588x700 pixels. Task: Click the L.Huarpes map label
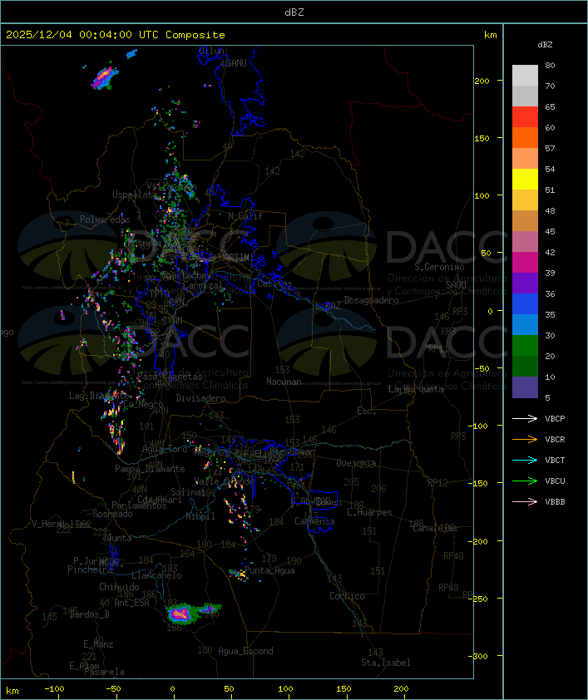tap(369, 512)
